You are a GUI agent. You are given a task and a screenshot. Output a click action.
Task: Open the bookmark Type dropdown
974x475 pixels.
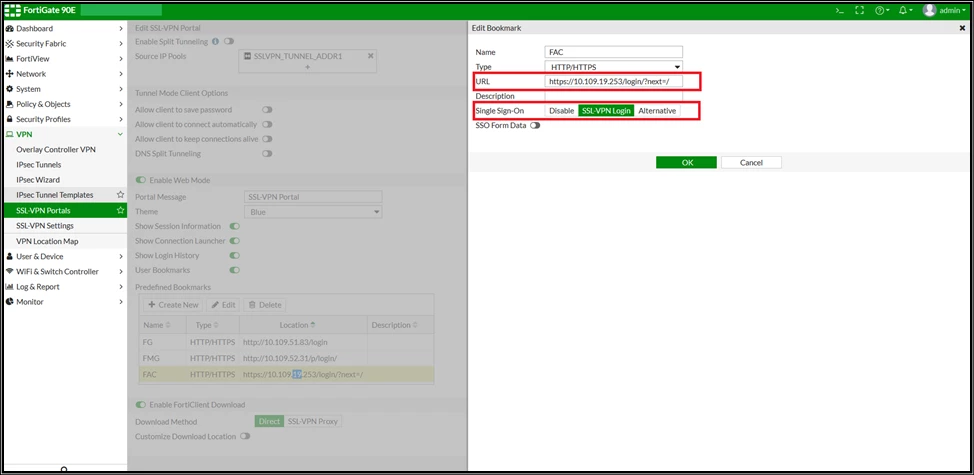[x=614, y=66]
